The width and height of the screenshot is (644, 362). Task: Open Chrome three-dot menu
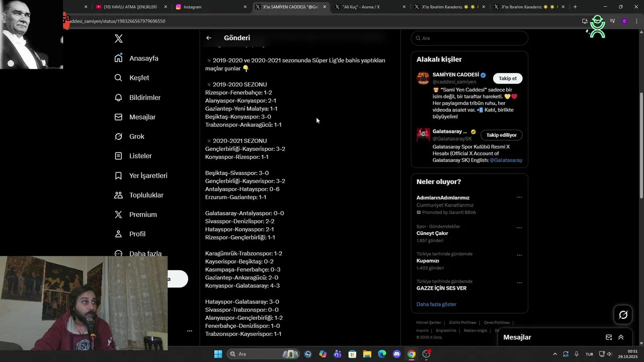(x=636, y=21)
